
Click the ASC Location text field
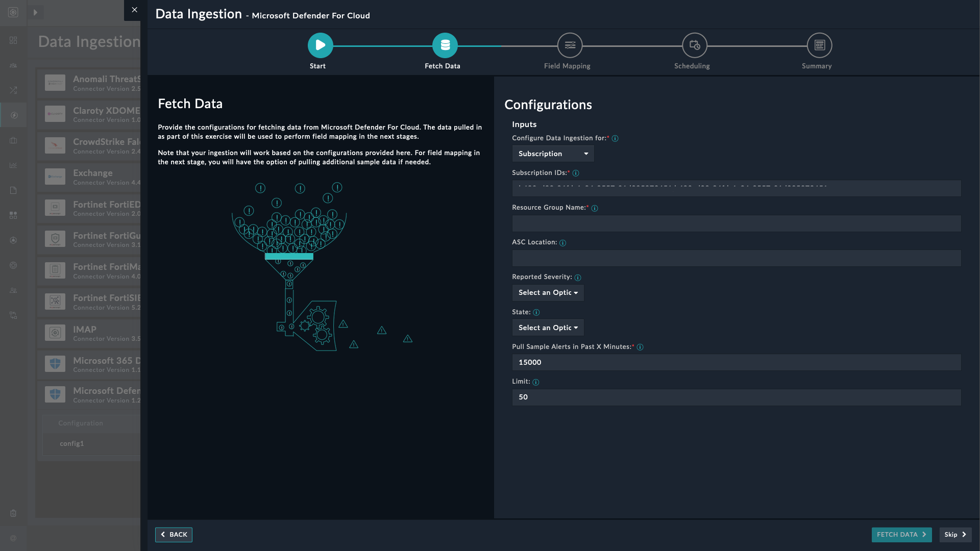736,258
